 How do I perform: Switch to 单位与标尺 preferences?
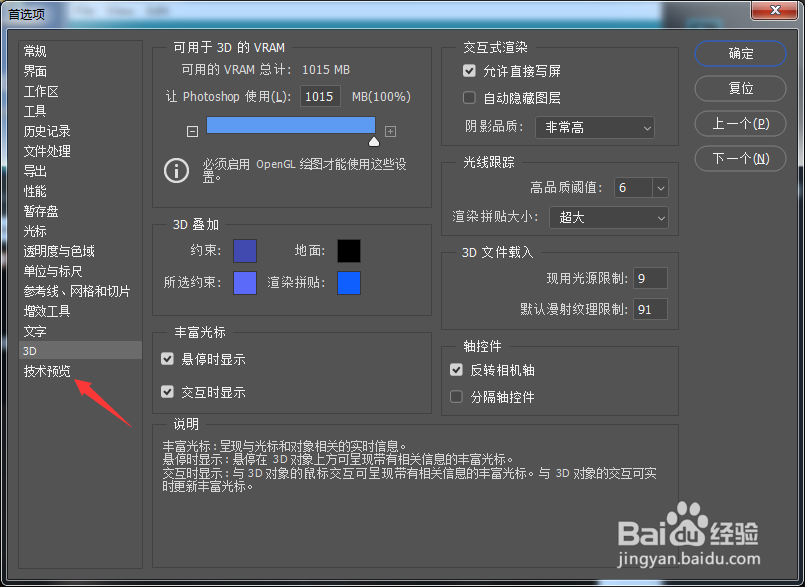point(53,271)
